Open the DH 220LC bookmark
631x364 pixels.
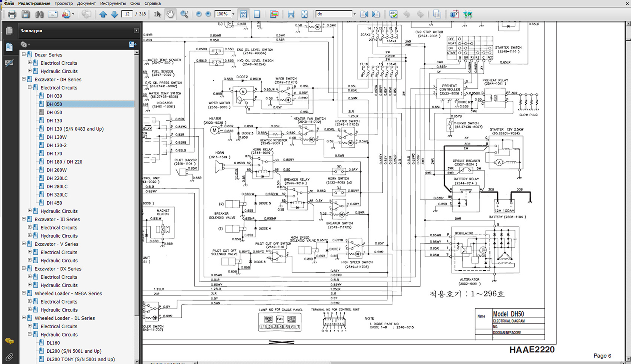(x=57, y=178)
